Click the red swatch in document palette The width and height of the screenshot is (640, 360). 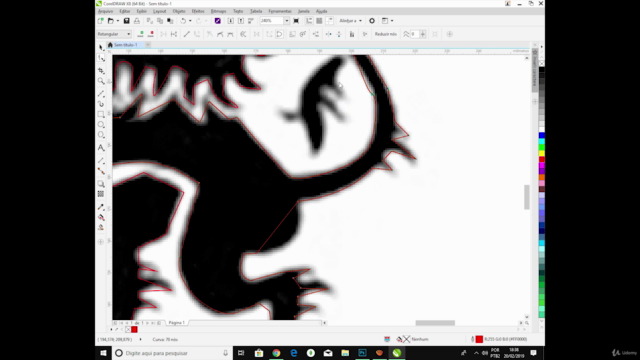point(134,329)
